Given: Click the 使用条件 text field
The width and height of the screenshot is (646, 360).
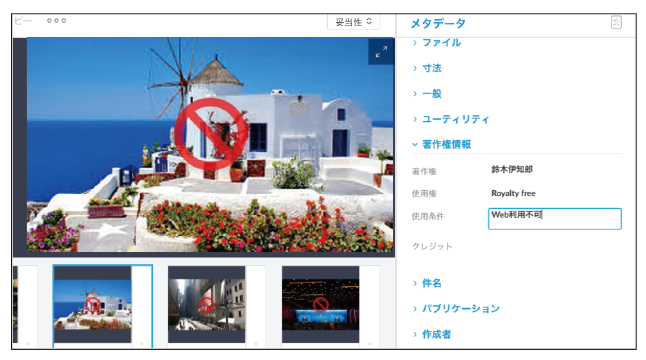Looking at the screenshot, I should pyautogui.click(x=555, y=219).
